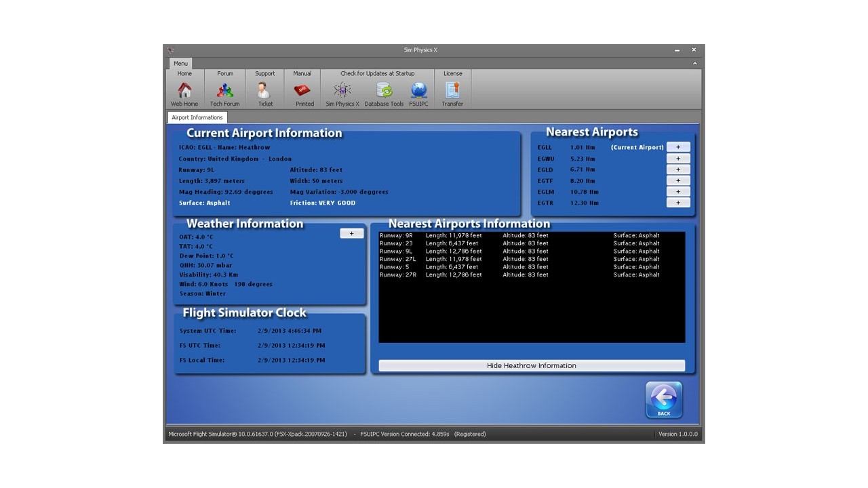Expand the EGTF nearest airport entry
868x488 pixels.
678,180
